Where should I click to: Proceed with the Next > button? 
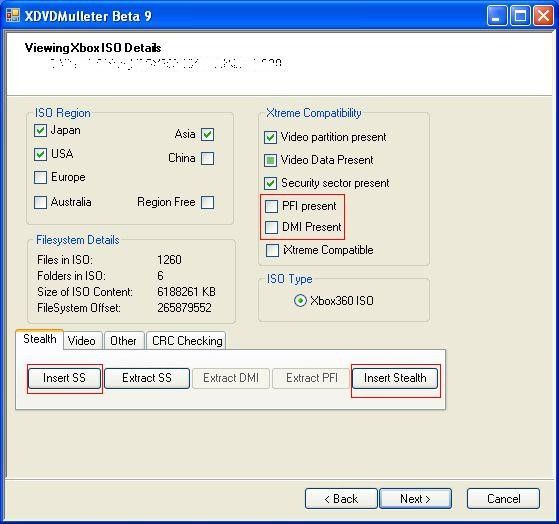click(x=415, y=499)
